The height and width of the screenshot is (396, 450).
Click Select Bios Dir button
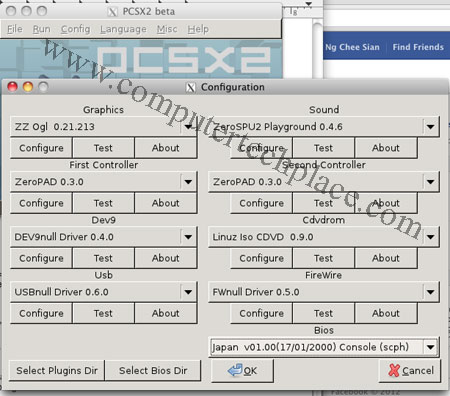coord(153,370)
